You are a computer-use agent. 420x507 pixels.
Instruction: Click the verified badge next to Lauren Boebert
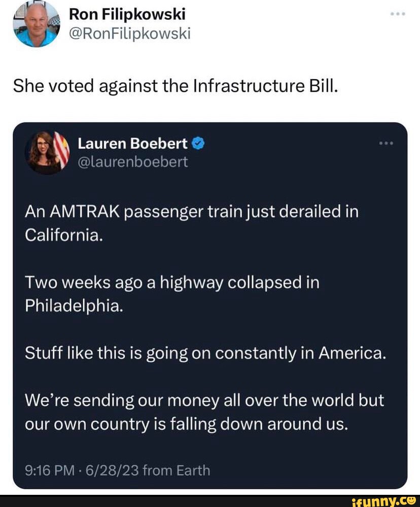(x=199, y=143)
